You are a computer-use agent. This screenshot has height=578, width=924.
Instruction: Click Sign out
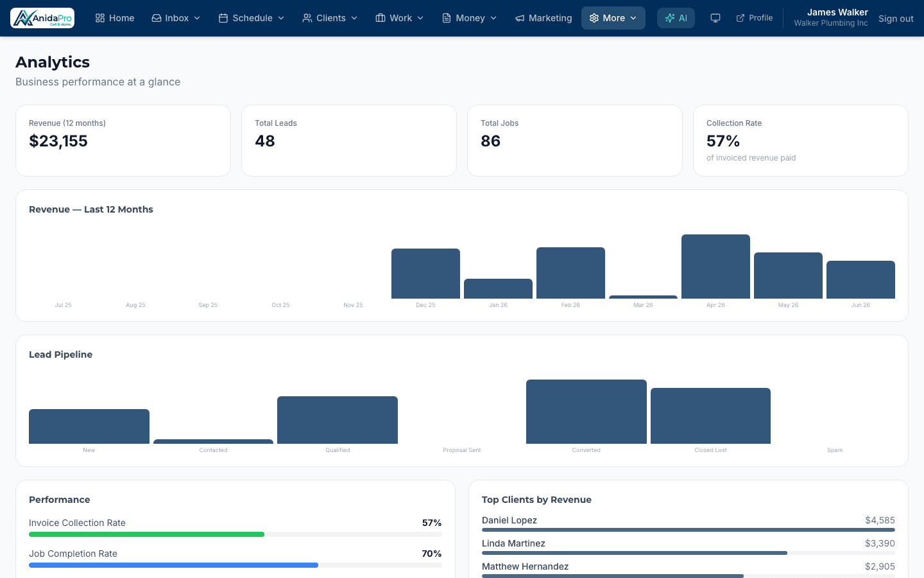click(x=896, y=19)
